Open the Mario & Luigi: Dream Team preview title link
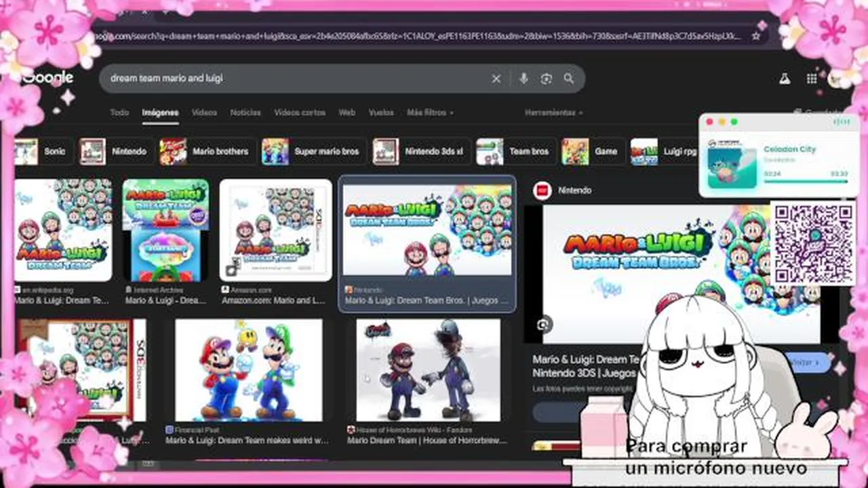The image size is (868, 488). (587, 366)
